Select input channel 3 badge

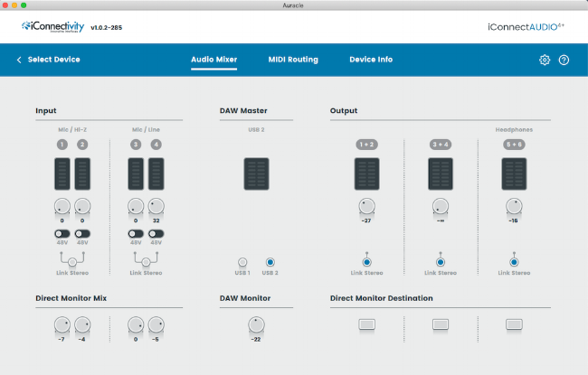click(136, 145)
